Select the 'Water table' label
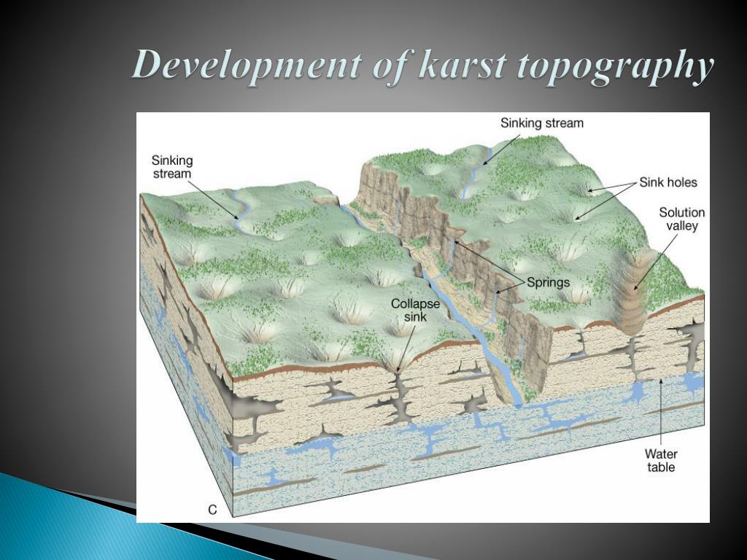Viewport: 747px width, 560px height. tap(661, 461)
